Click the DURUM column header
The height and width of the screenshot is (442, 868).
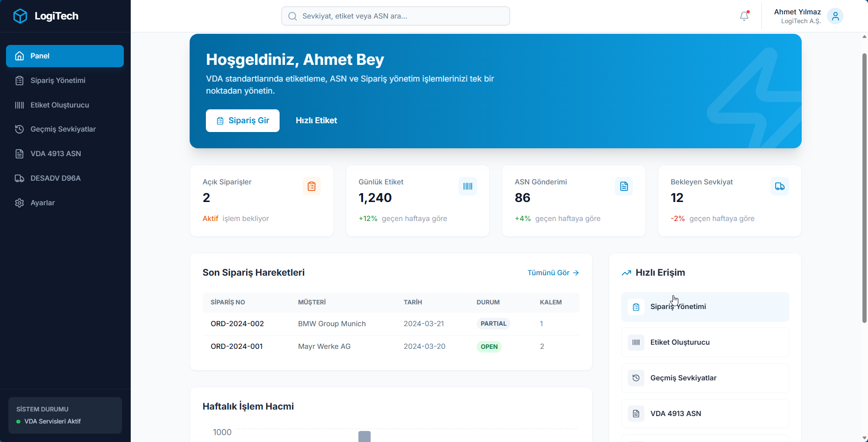[x=488, y=302]
